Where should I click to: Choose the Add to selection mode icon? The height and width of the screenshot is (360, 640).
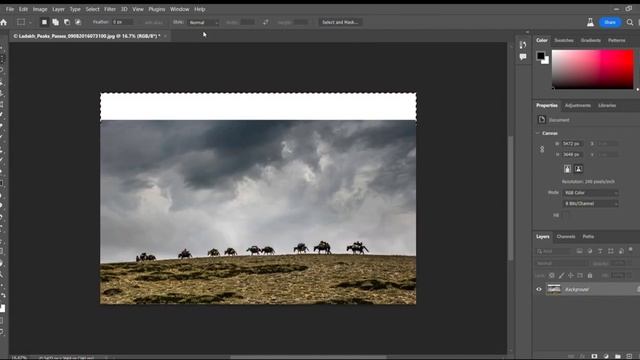tap(56, 22)
